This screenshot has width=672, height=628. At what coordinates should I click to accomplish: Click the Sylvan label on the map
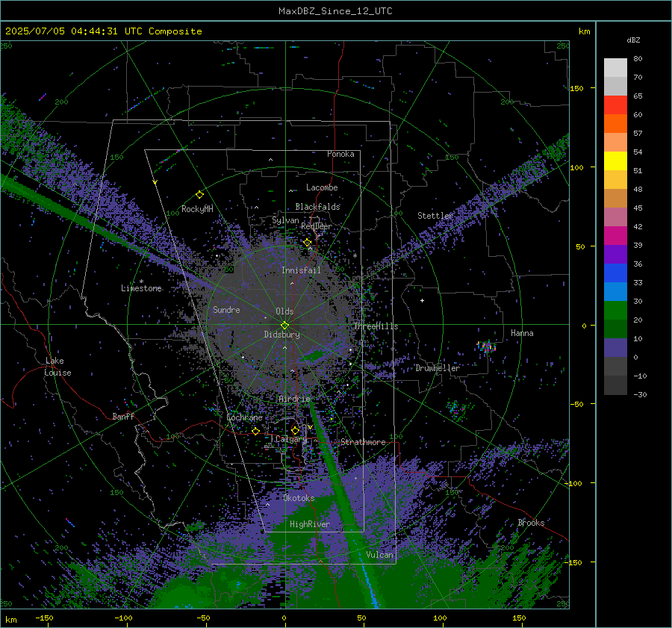pyautogui.click(x=285, y=220)
